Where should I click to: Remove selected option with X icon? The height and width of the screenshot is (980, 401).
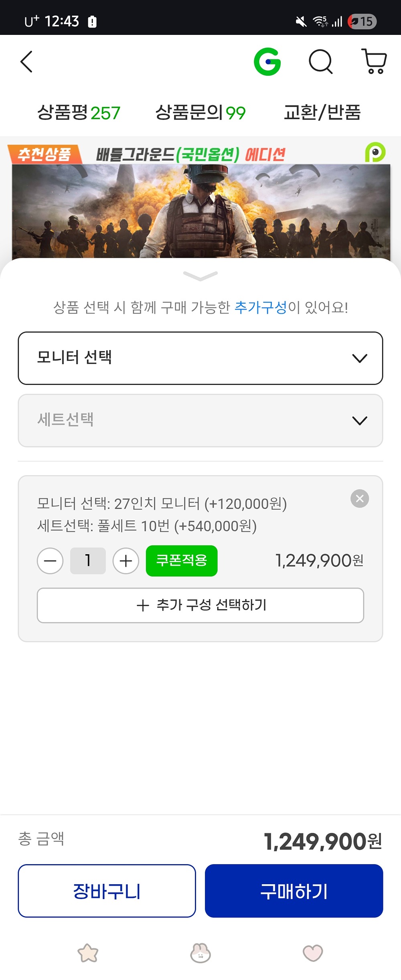click(360, 498)
